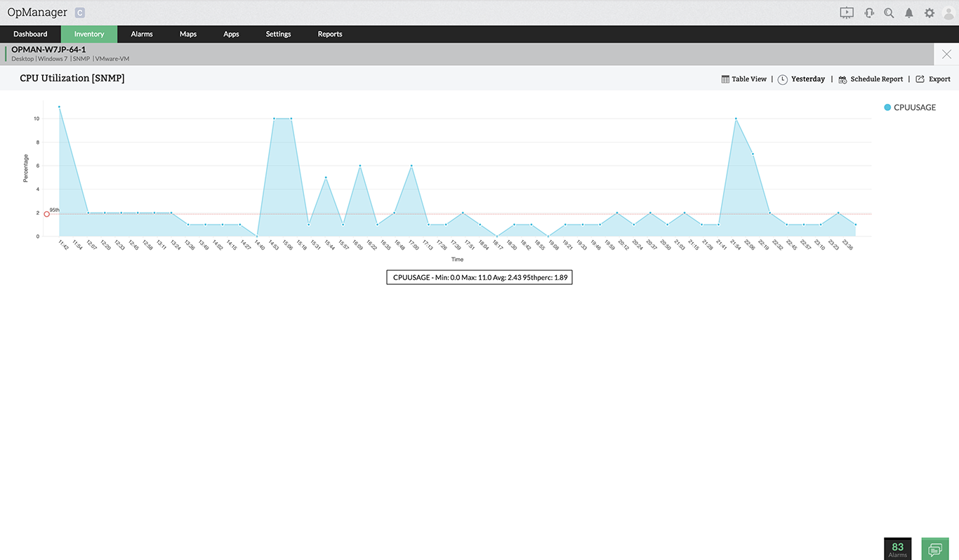Click the Schedule Report calendar icon

pos(842,79)
